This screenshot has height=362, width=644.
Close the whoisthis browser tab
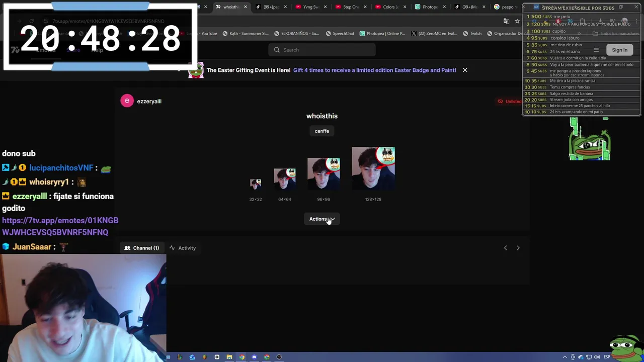[246, 7]
